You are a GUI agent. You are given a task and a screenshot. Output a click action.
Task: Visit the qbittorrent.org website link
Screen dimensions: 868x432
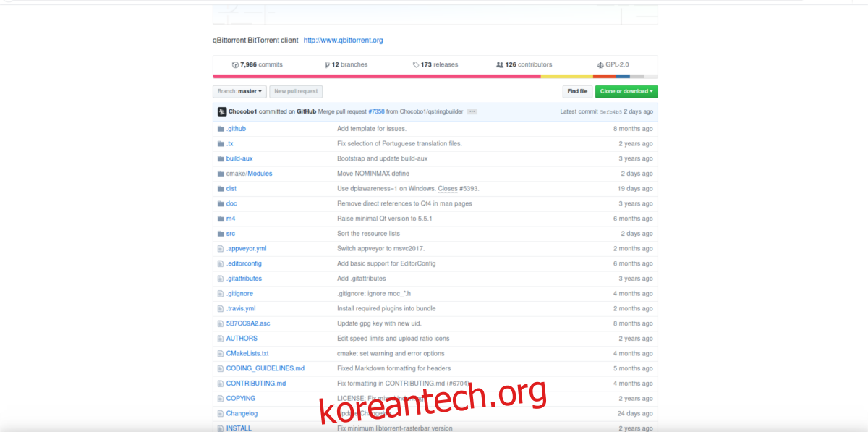(343, 41)
